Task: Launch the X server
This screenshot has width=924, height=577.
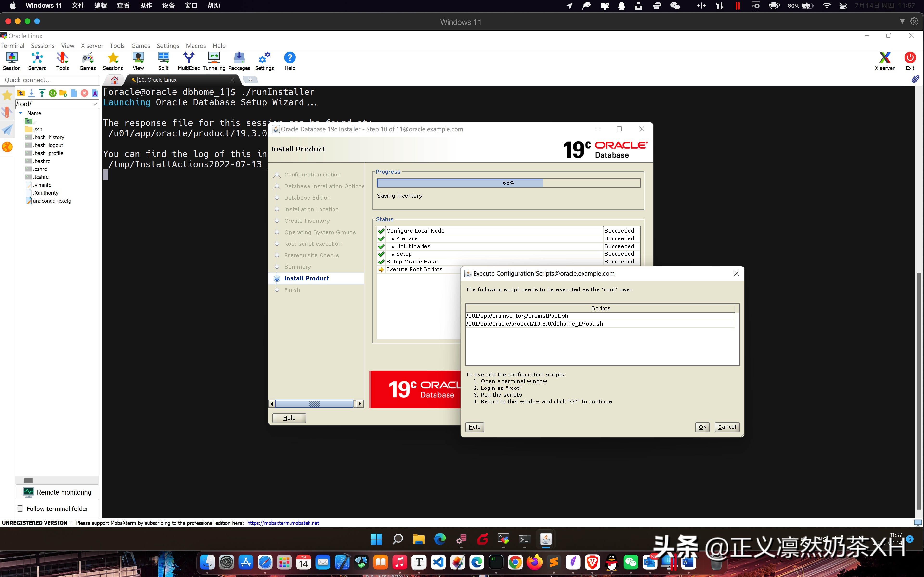Action: [885, 60]
